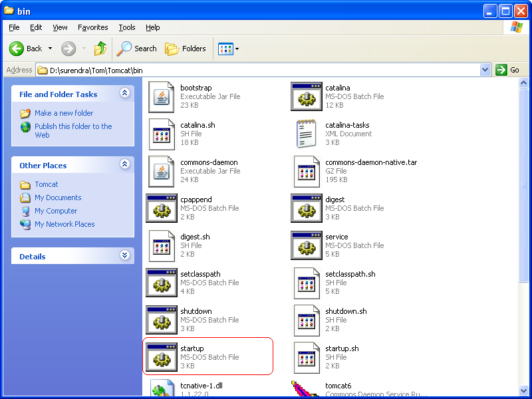Open the Edit menu

tap(36, 27)
